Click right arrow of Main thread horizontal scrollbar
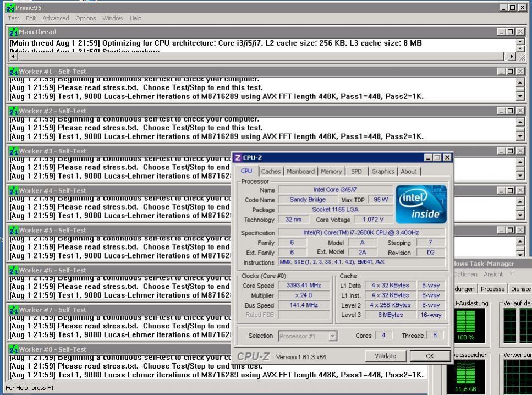Viewport: 532px width, 395px height. (x=512, y=56)
